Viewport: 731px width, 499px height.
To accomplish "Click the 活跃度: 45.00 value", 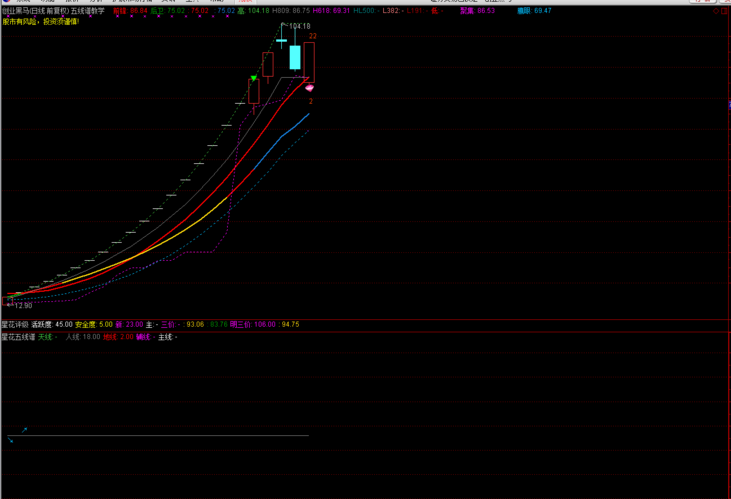I will 52,325.
